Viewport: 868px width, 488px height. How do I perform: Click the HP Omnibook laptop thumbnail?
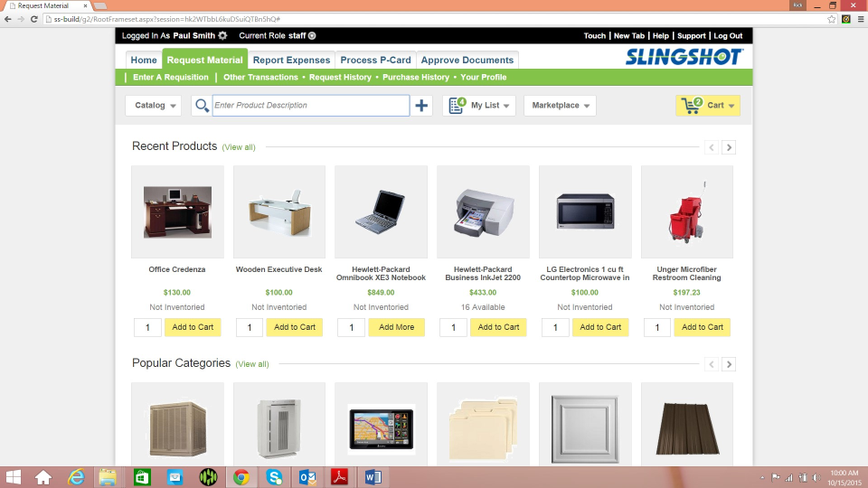pyautogui.click(x=381, y=211)
